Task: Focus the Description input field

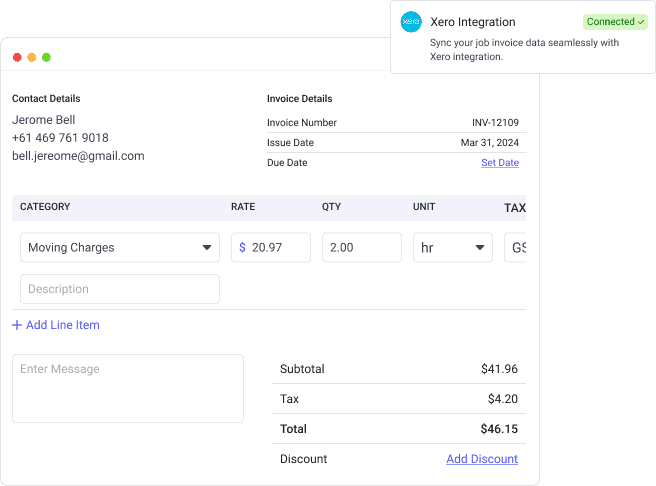Action: 119,289
